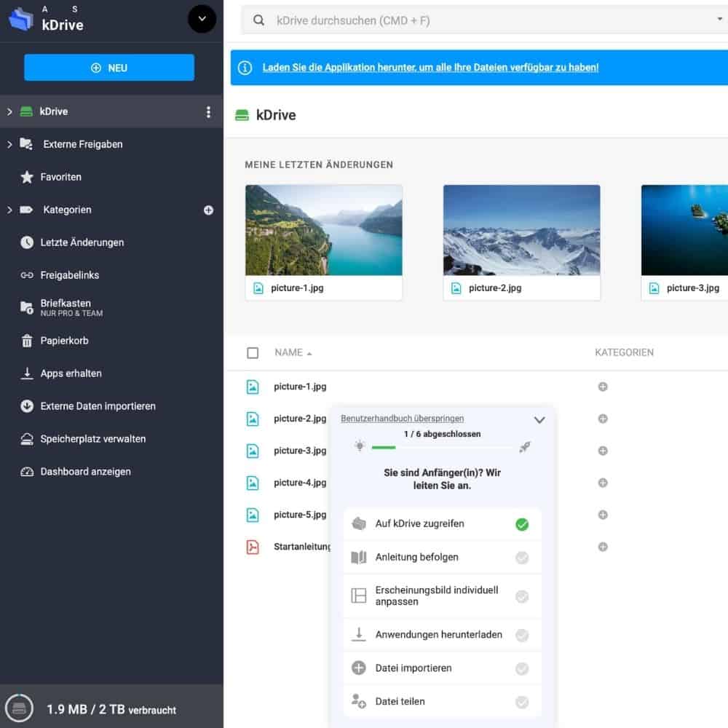The height and width of the screenshot is (728, 728).
Task: Click the kDrive breadcrumb heading
Action: coord(276,115)
